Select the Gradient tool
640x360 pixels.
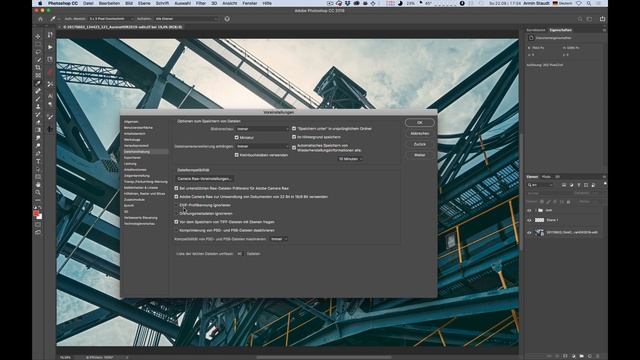pos(38,130)
